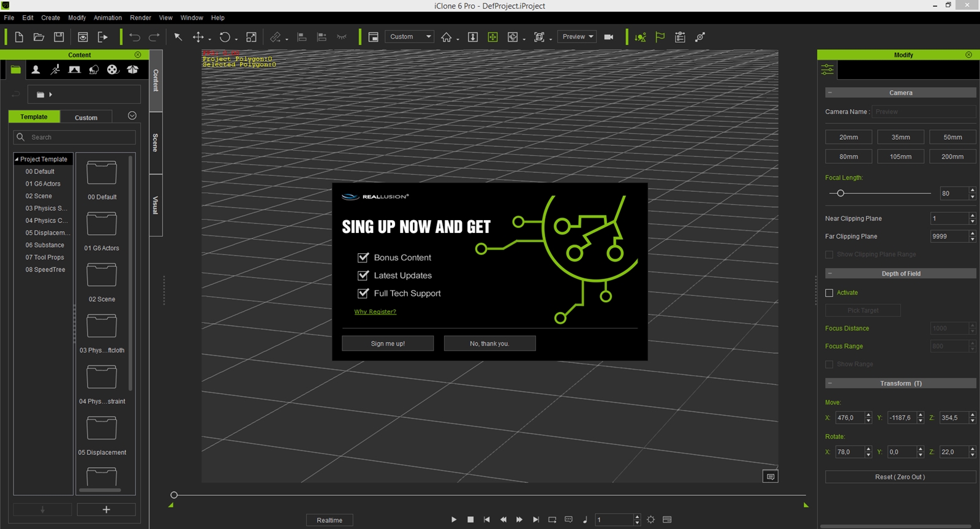Open the Project folder category icon
The image size is (980, 529).
coord(16,69)
